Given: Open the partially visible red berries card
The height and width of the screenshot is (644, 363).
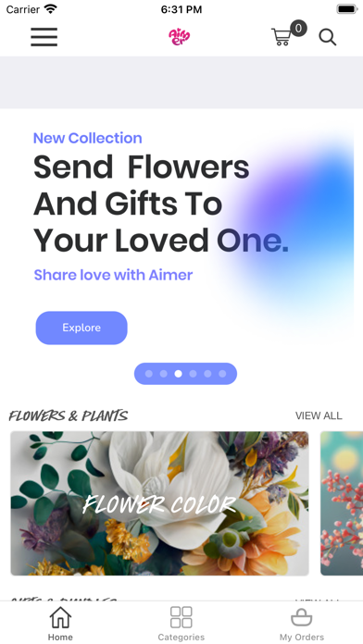Looking at the screenshot, I should click(342, 503).
